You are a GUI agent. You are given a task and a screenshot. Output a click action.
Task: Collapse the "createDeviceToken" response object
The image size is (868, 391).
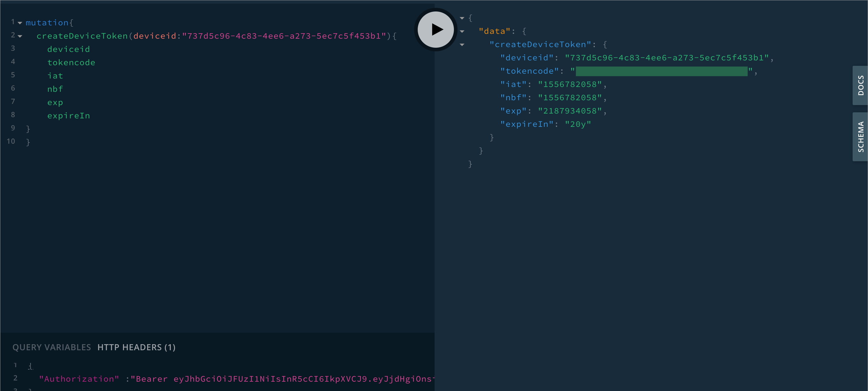click(462, 44)
